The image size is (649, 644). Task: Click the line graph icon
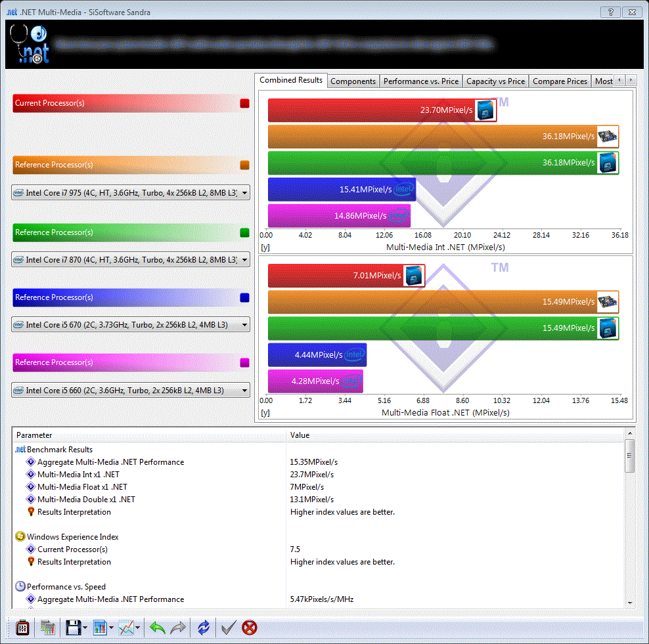coord(126,628)
